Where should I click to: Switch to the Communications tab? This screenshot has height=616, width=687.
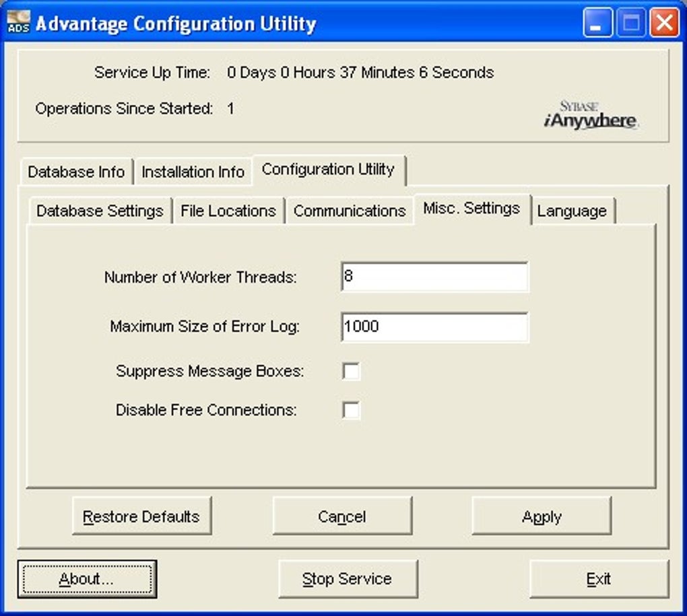pos(350,211)
